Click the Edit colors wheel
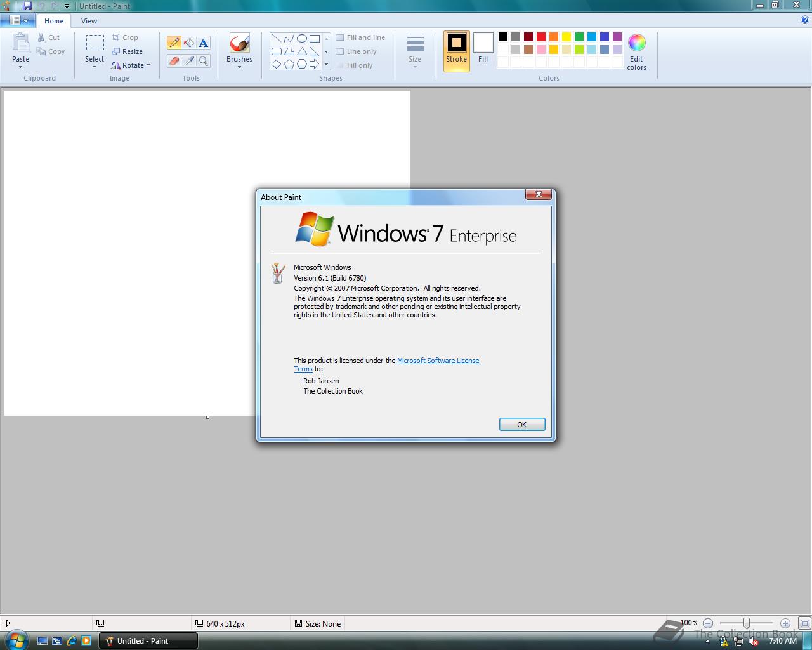Viewport: 812px width, 650px height. 636,43
